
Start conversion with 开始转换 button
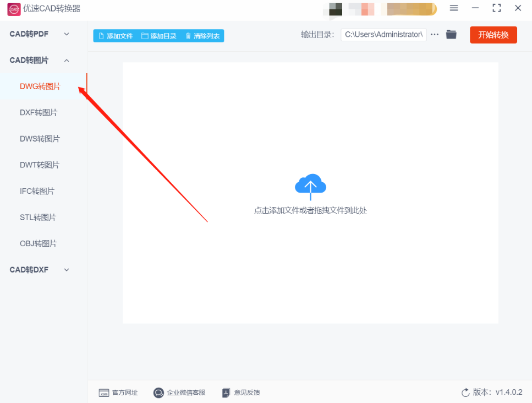(493, 35)
